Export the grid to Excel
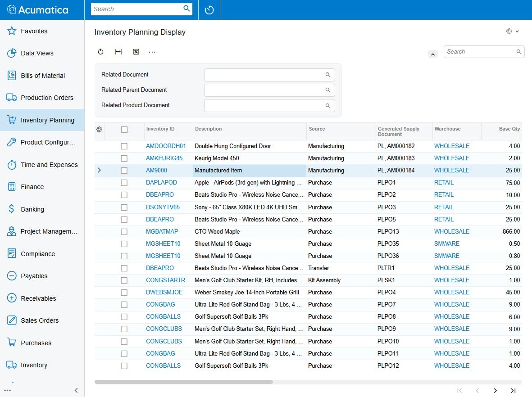532x397 pixels. (136, 51)
